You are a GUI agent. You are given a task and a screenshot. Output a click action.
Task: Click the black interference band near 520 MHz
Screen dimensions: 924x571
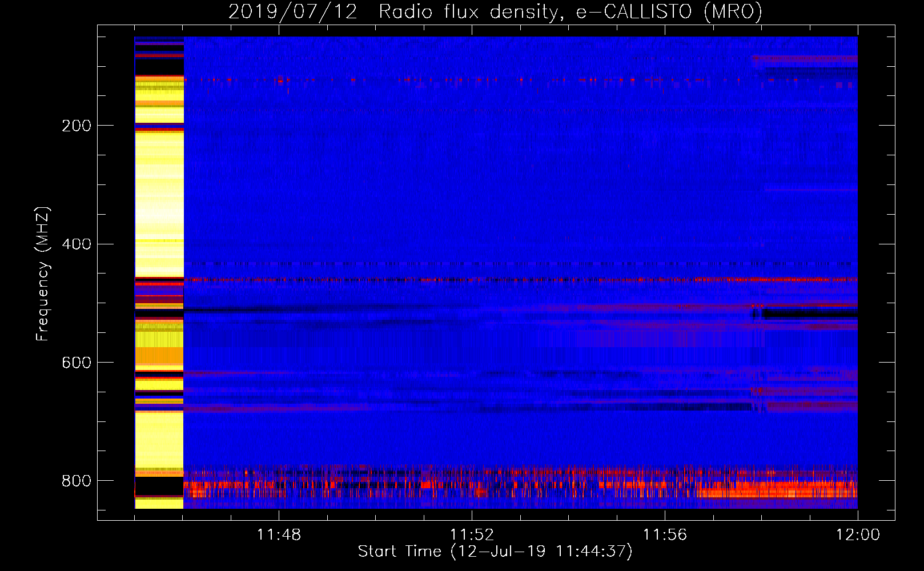[810, 314]
